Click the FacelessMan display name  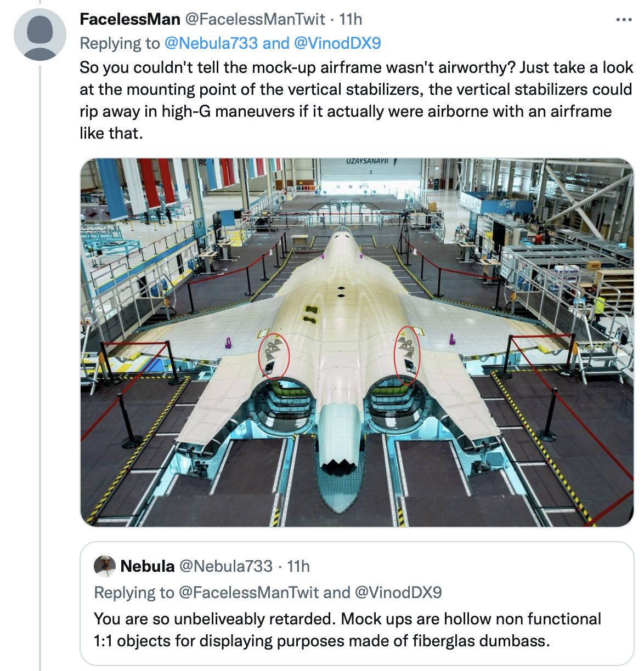click(x=130, y=19)
